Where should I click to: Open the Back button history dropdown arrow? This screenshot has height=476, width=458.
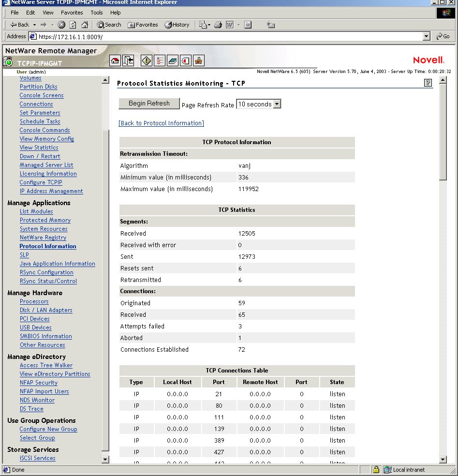(x=34, y=25)
